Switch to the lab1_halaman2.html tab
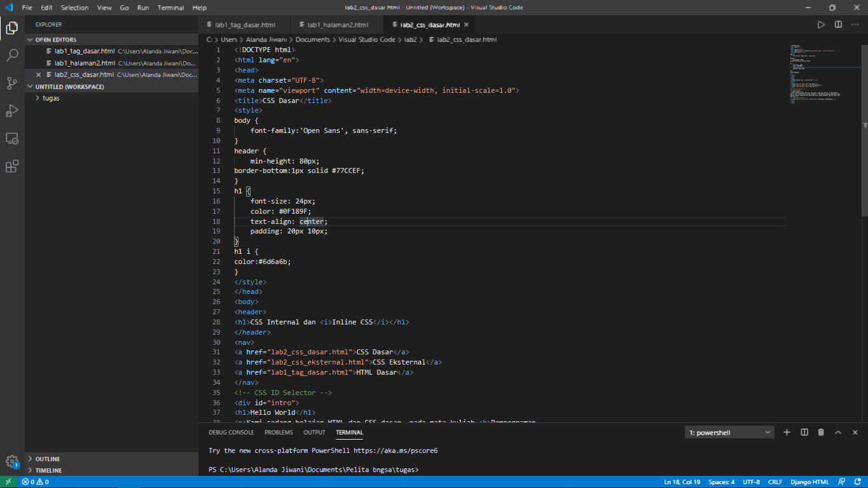868x488 pixels. 338,25
